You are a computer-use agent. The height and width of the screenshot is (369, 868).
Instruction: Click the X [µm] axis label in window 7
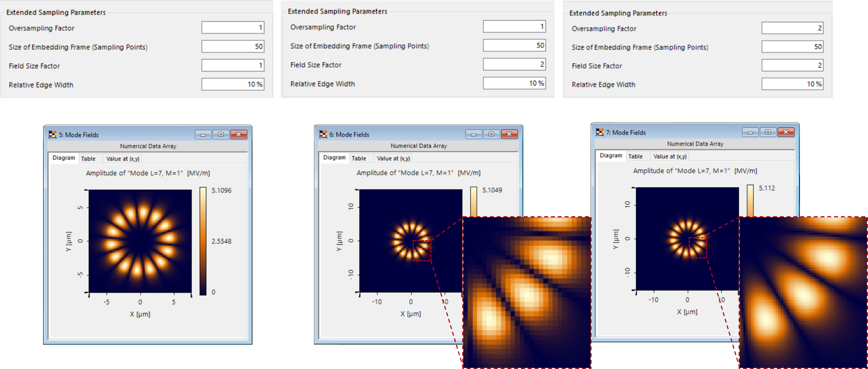(687, 312)
